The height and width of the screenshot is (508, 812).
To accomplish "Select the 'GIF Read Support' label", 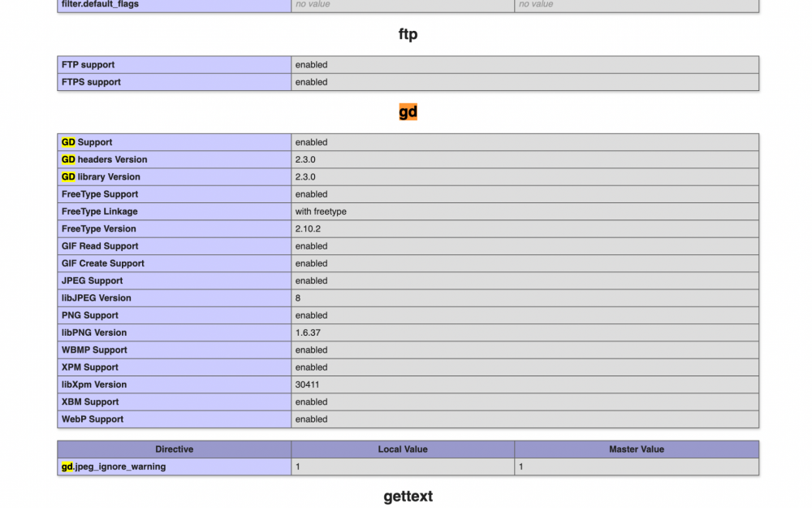I will pos(99,246).
